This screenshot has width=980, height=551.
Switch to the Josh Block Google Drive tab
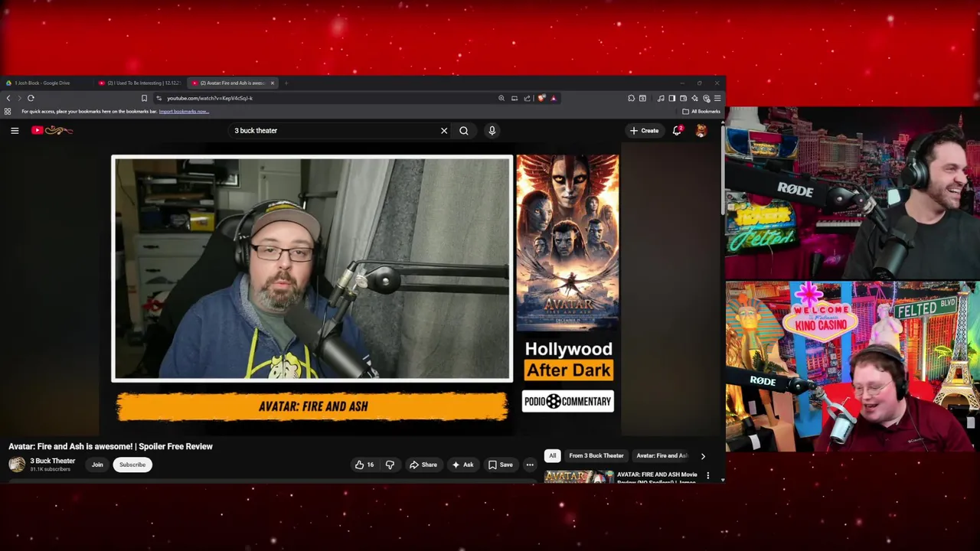point(42,83)
